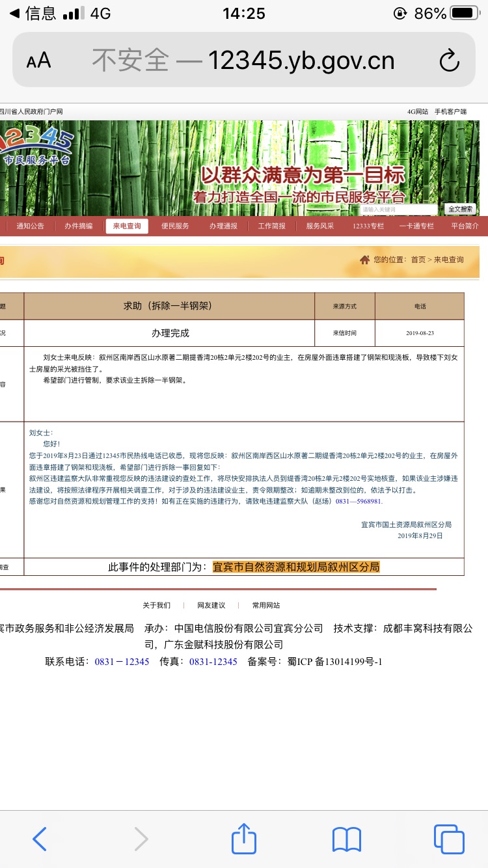Click the signature 宜宾市国土资源局叙州区分局

pyautogui.click(x=407, y=524)
